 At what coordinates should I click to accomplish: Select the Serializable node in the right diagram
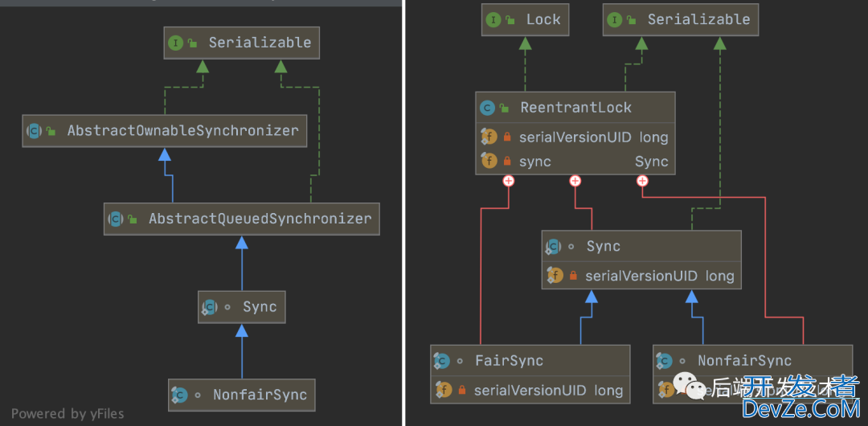[680, 19]
